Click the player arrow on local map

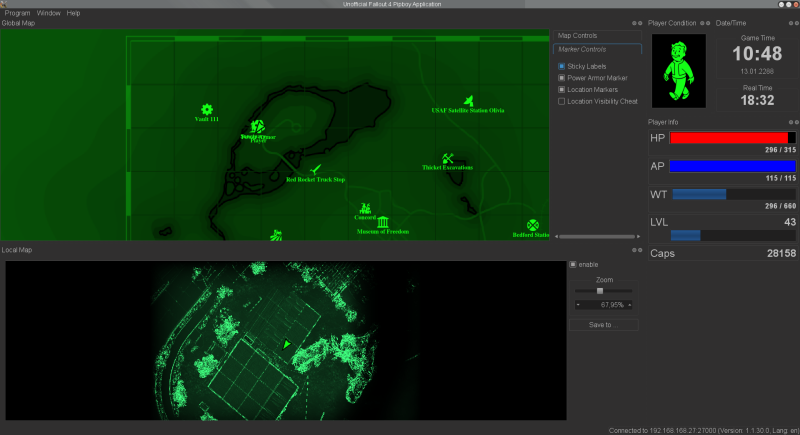(287, 345)
